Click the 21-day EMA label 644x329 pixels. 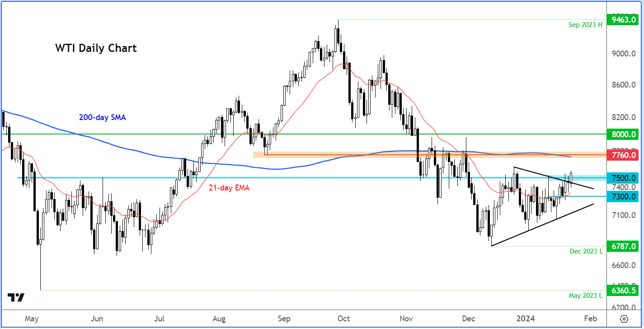point(229,188)
